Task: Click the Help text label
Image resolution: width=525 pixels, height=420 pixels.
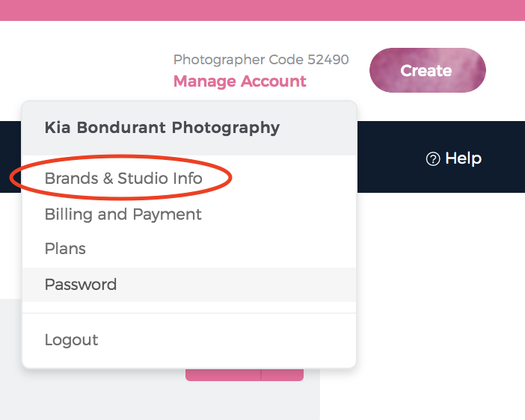Action: [463, 158]
